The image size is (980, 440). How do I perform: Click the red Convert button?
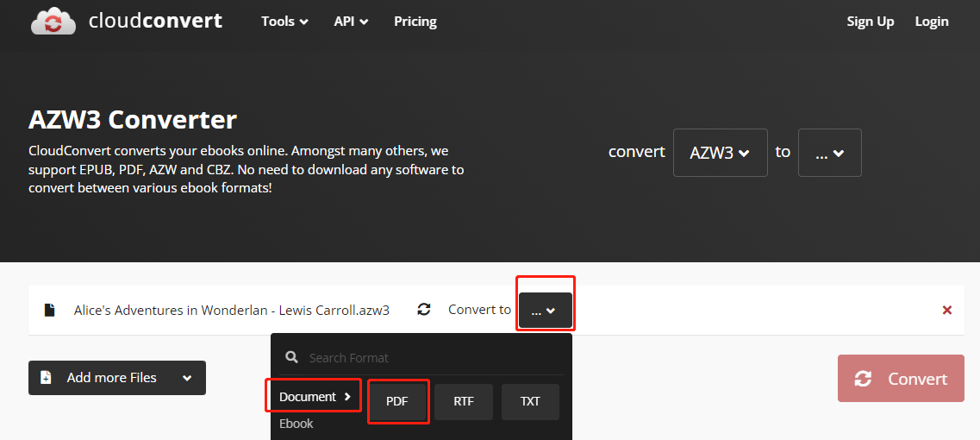901,378
